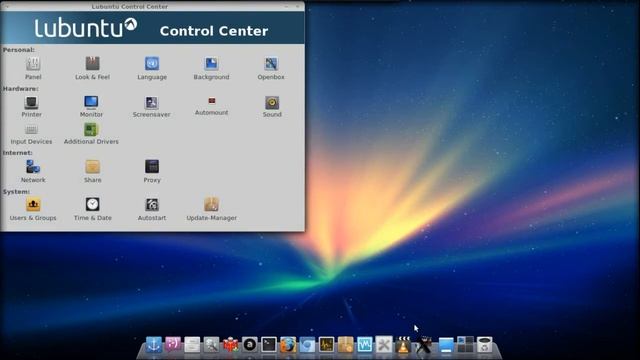640x360 pixels.
Task: Open the package box icon in dock
Action: (x=345, y=345)
